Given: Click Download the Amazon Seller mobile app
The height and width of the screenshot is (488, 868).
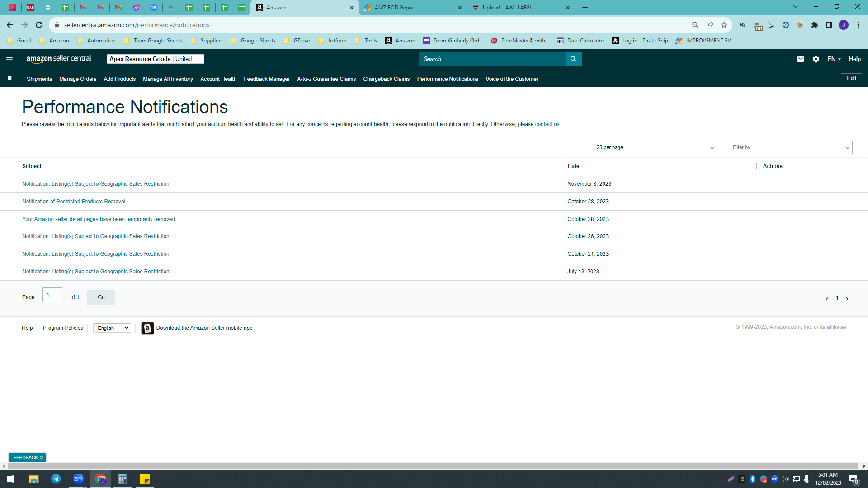Looking at the screenshot, I should pos(204,328).
